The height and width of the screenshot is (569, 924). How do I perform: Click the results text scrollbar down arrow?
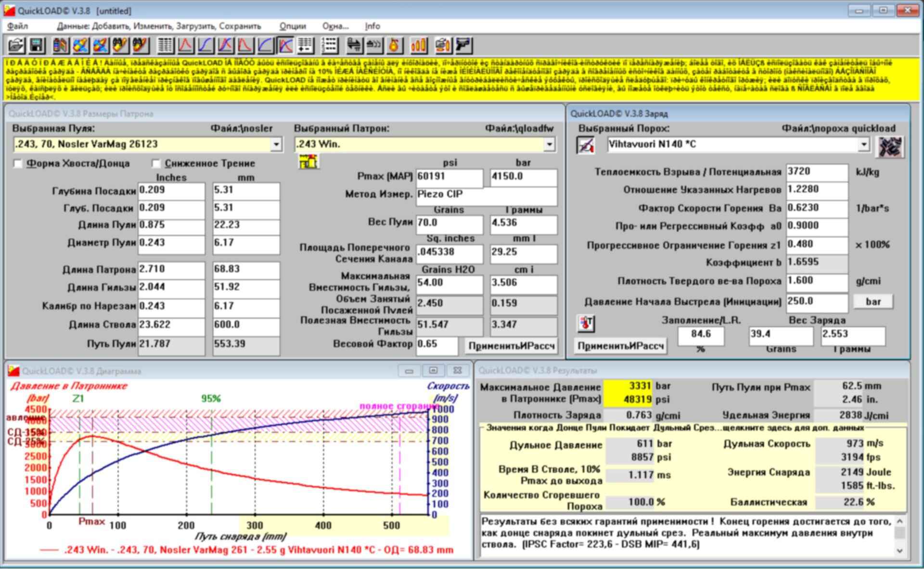pos(900,551)
